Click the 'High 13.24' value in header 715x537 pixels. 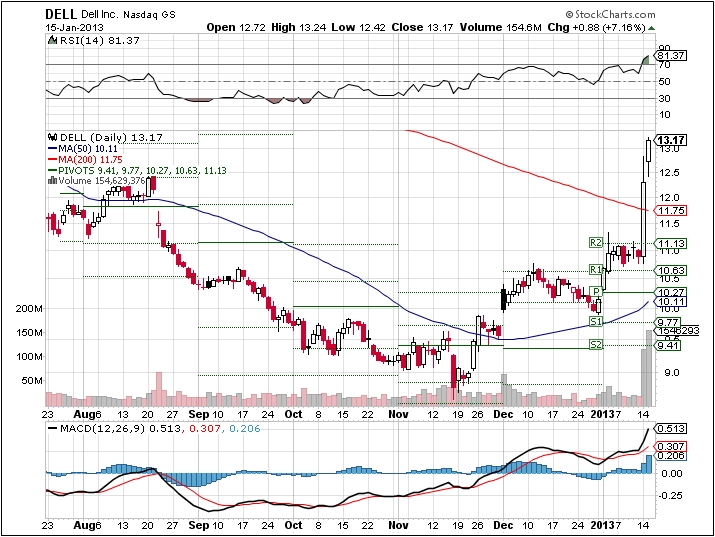click(299, 27)
